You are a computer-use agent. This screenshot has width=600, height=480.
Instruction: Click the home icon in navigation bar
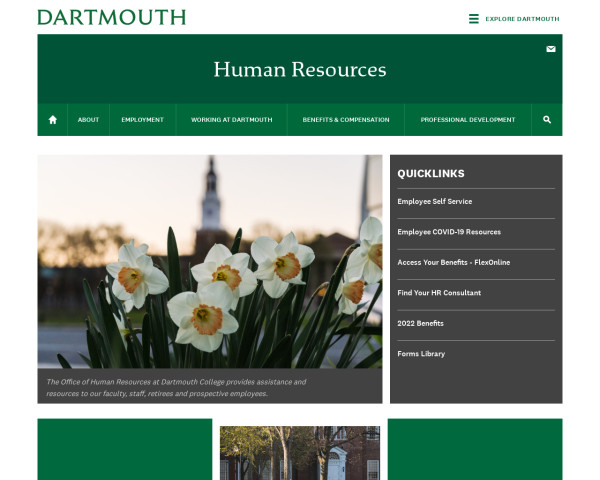(53, 120)
